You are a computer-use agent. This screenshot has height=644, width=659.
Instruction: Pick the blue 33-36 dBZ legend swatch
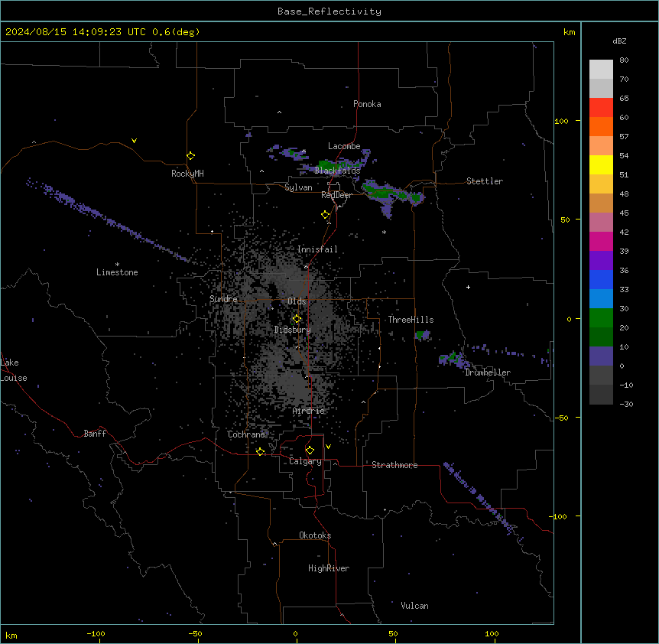coord(601,279)
